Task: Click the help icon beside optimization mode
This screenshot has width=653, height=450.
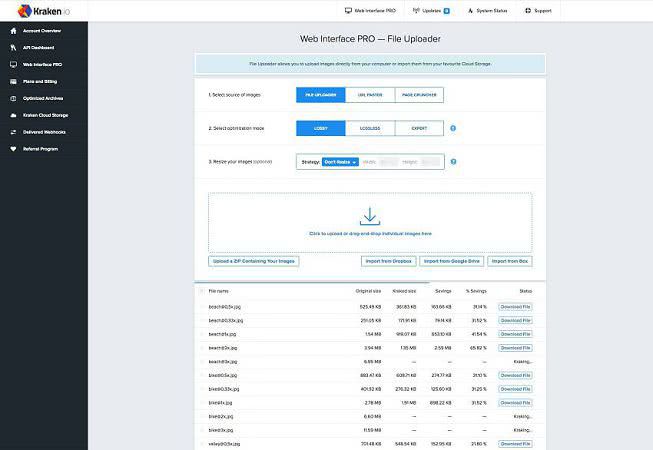Action: point(454,128)
